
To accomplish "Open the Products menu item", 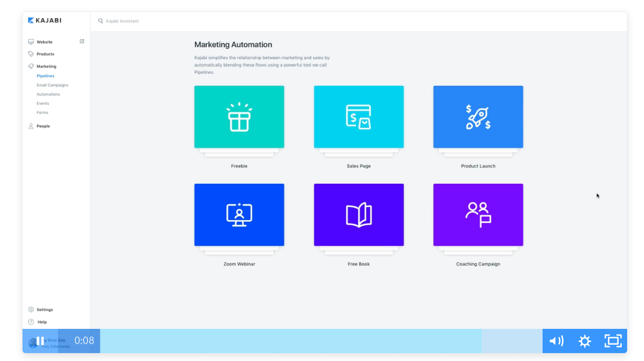I will [x=45, y=54].
